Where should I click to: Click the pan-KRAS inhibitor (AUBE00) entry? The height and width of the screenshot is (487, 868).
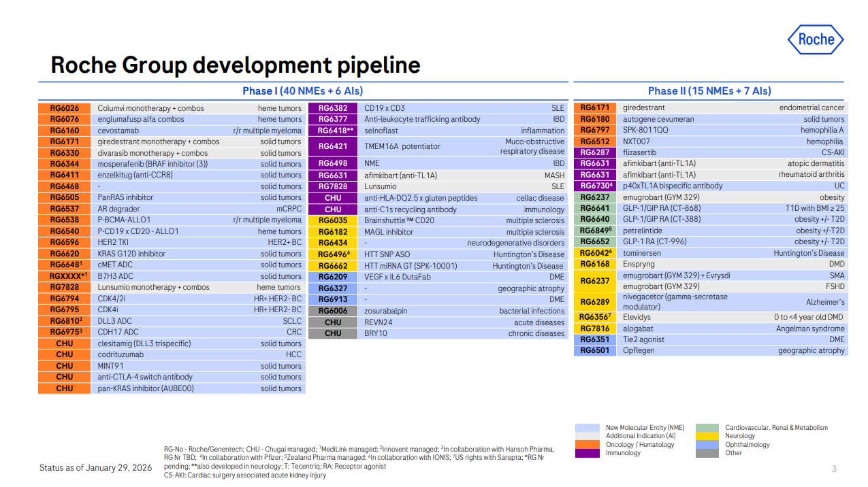click(146, 388)
